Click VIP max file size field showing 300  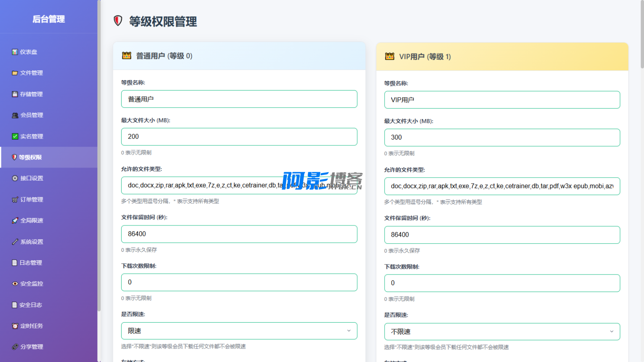point(502,137)
